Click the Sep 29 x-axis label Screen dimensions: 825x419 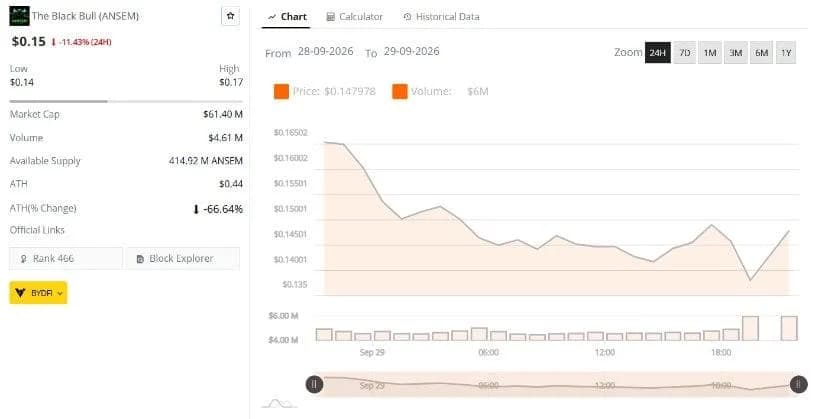tap(372, 352)
